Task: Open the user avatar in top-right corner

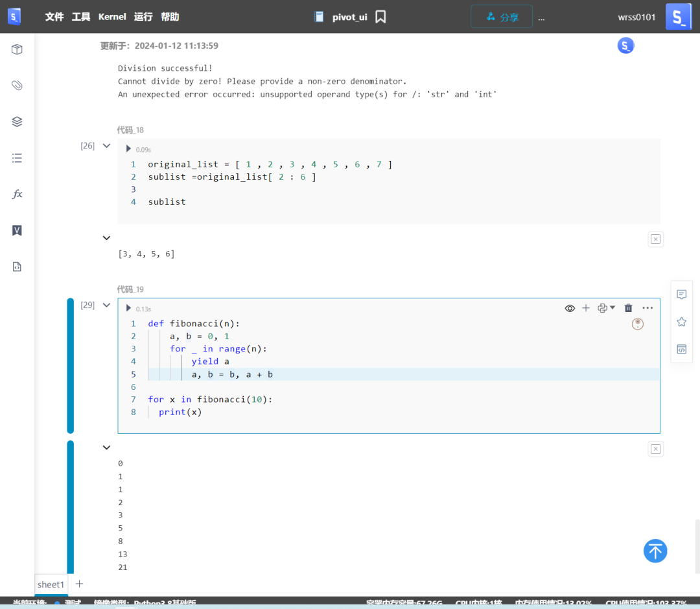Action: [x=679, y=17]
